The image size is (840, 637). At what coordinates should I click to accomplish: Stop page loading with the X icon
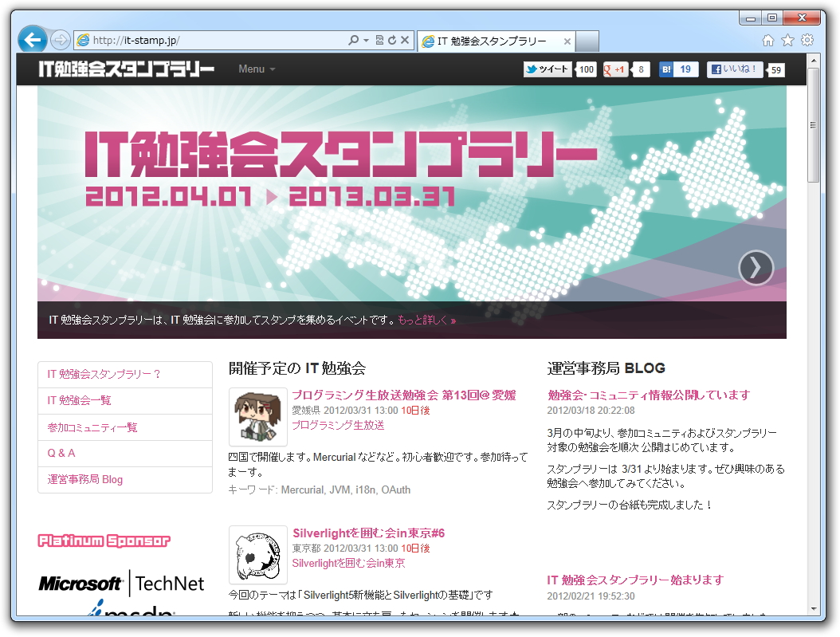(x=405, y=41)
